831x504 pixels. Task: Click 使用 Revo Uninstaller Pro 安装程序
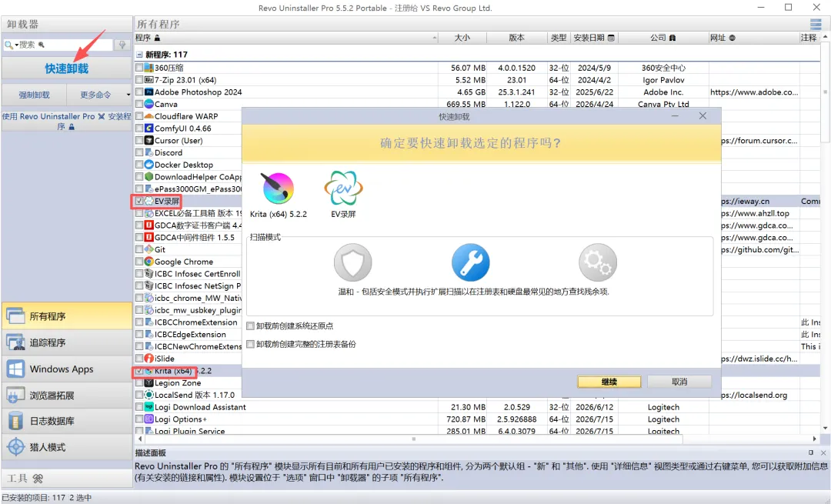point(67,121)
